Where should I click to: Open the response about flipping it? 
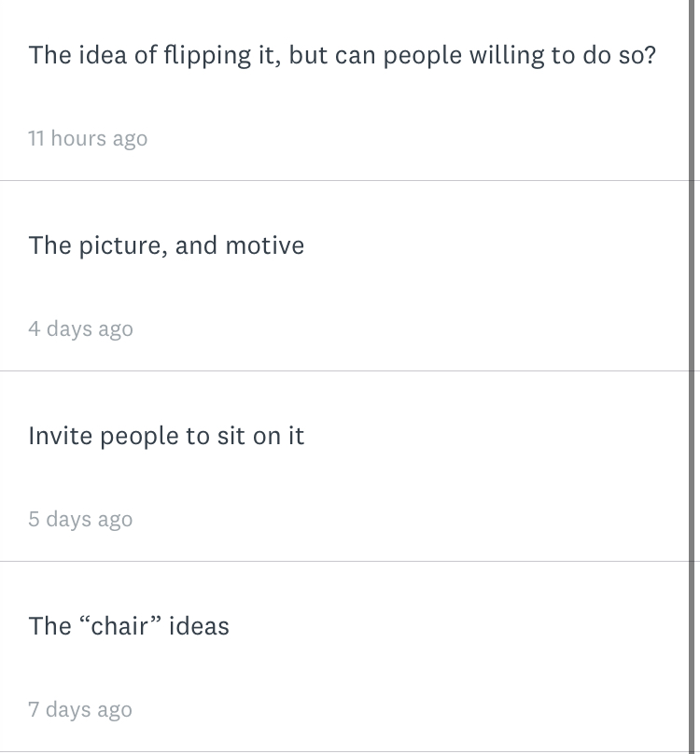[342, 56]
